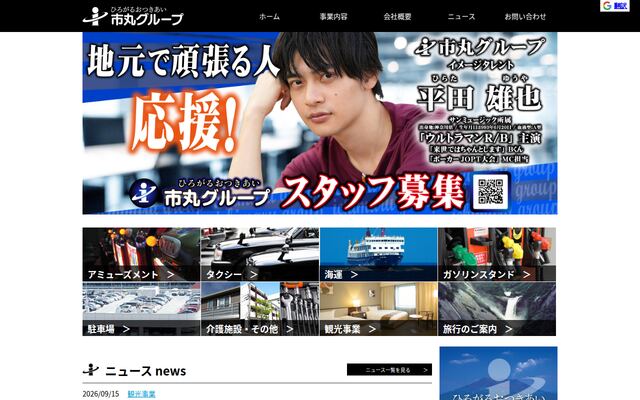Click the arrow next to 駐車場
The height and width of the screenshot is (400, 640).
(x=126, y=329)
